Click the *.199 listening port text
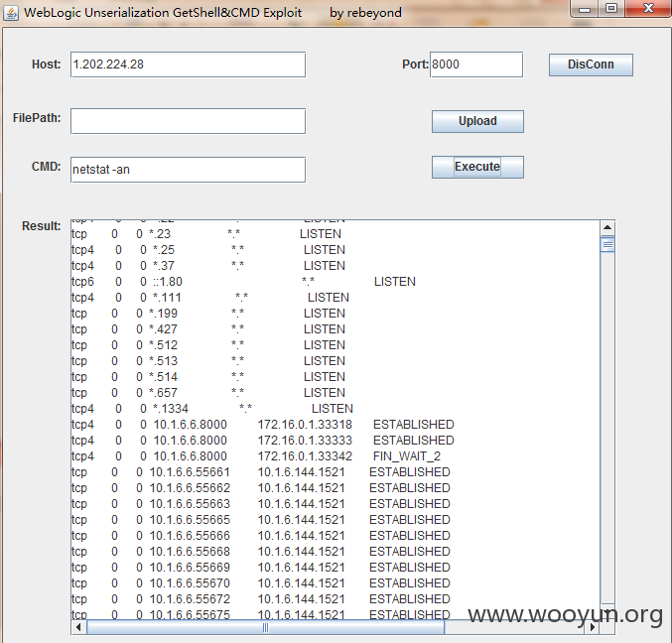 (x=163, y=314)
